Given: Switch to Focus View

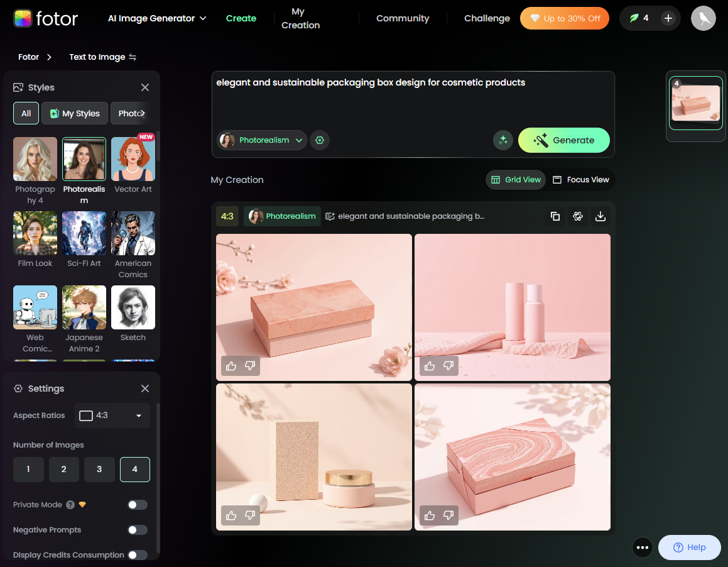Looking at the screenshot, I should [x=580, y=180].
